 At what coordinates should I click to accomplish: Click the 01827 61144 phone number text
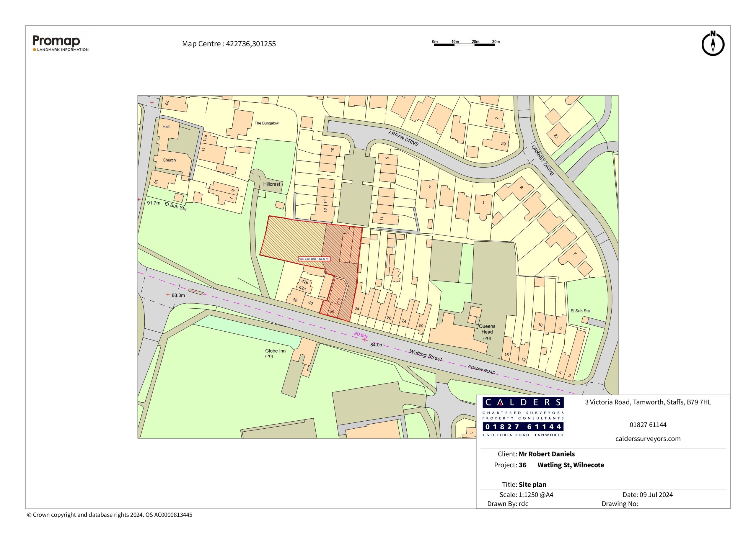pyautogui.click(x=648, y=425)
